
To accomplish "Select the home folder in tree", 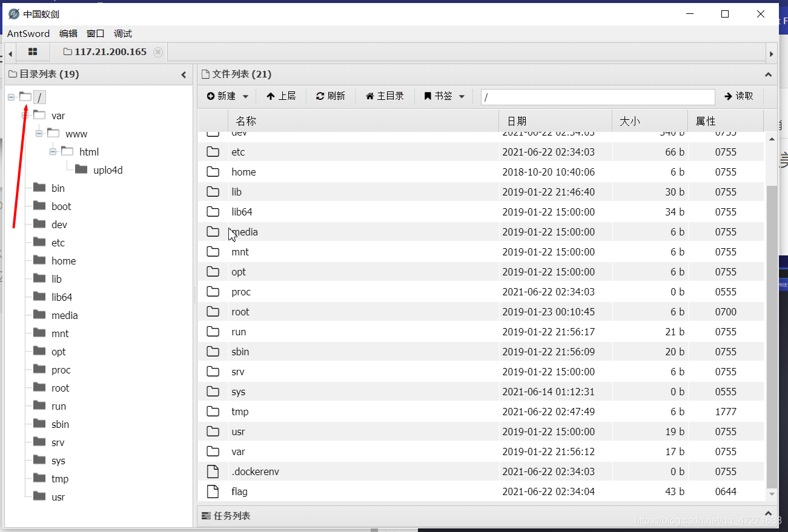I will (x=64, y=261).
